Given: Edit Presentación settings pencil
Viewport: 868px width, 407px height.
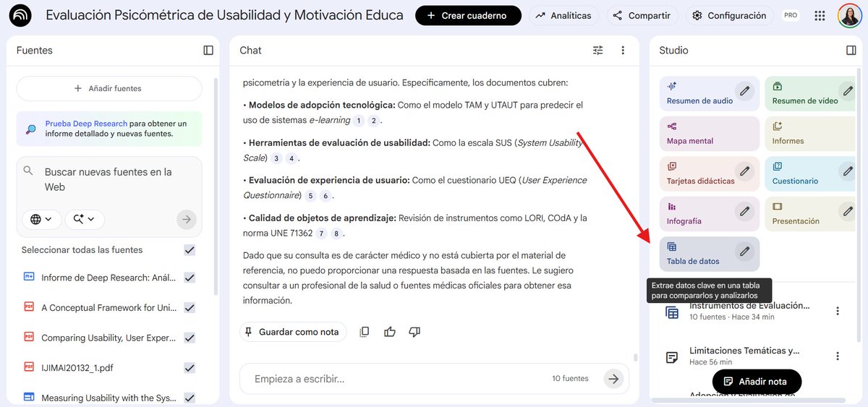Looking at the screenshot, I should point(848,211).
